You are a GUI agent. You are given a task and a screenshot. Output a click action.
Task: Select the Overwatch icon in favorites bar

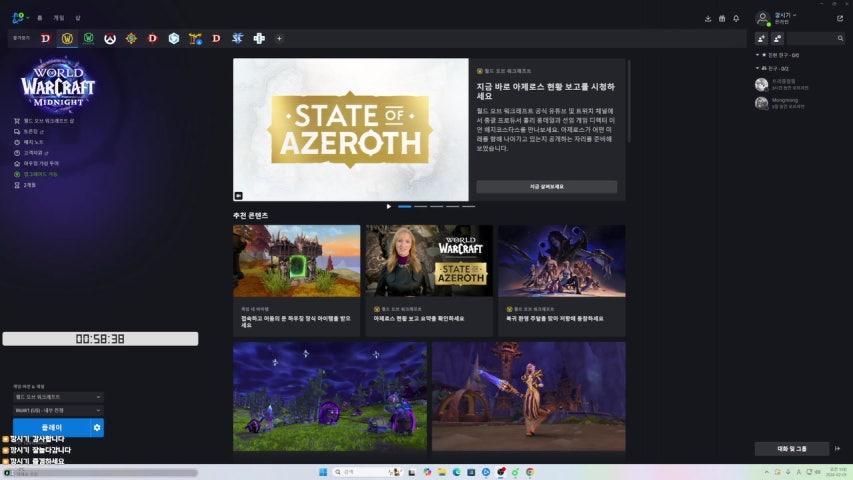(110, 38)
